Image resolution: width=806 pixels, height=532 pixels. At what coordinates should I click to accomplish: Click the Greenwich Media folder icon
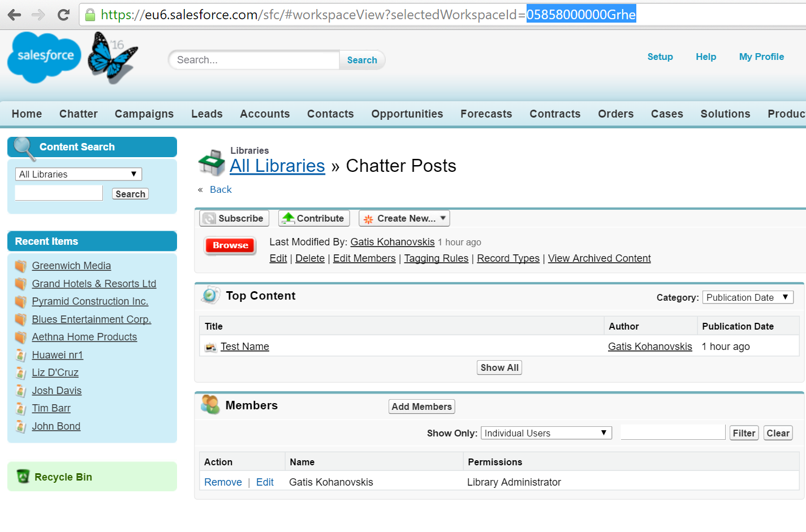[x=21, y=266]
